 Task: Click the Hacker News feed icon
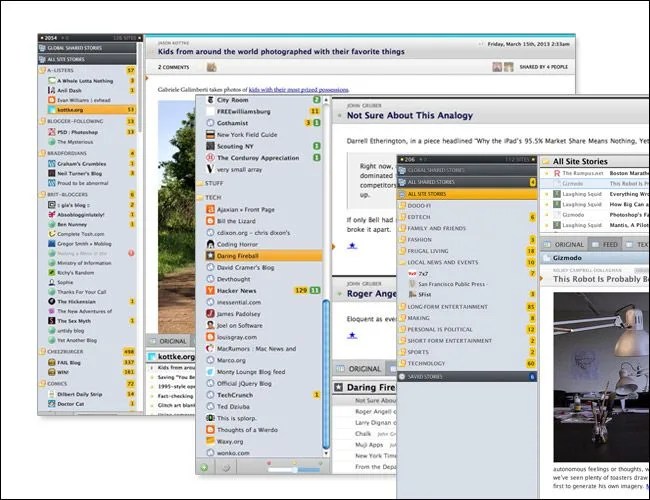click(x=210, y=291)
